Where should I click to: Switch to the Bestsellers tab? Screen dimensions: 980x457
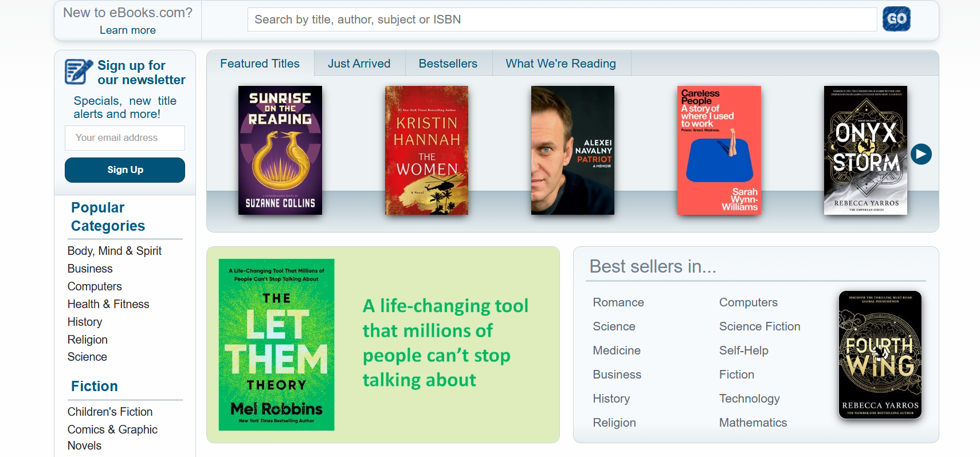point(448,64)
